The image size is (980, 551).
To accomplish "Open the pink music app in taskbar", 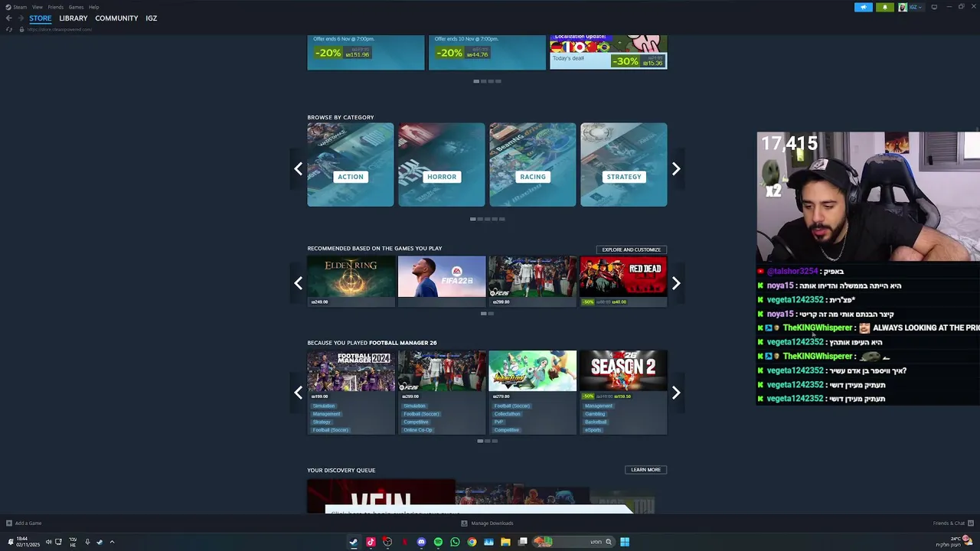I will 371,542.
